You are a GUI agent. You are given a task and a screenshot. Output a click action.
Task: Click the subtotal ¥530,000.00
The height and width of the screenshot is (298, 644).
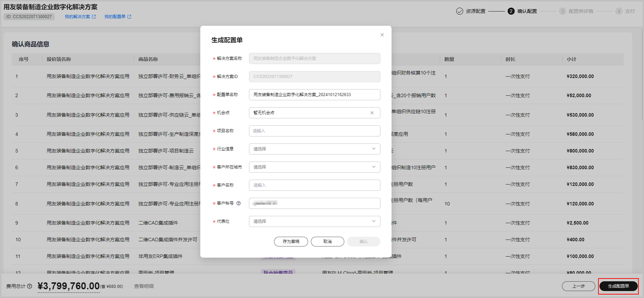(580, 115)
